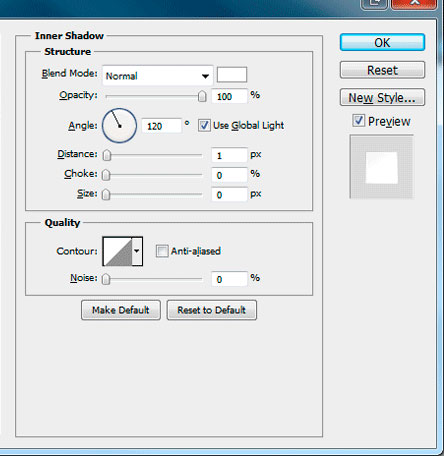Expand the Contour picker dropdown arrow
The height and width of the screenshot is (456, 444).
coord(137,251)
